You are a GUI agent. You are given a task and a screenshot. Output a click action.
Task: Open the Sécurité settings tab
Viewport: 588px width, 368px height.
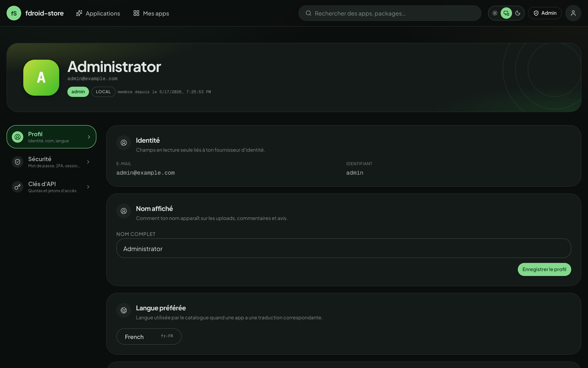(x=51, y=162)
